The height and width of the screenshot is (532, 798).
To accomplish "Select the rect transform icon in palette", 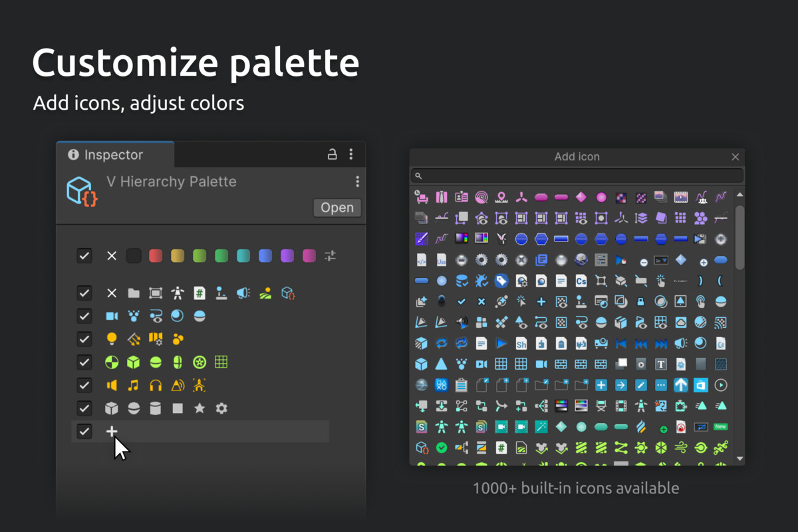I will point(156,293).
